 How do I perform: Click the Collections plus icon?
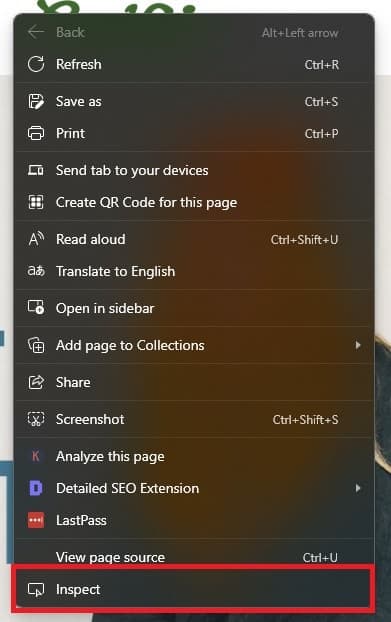[36, 345]
